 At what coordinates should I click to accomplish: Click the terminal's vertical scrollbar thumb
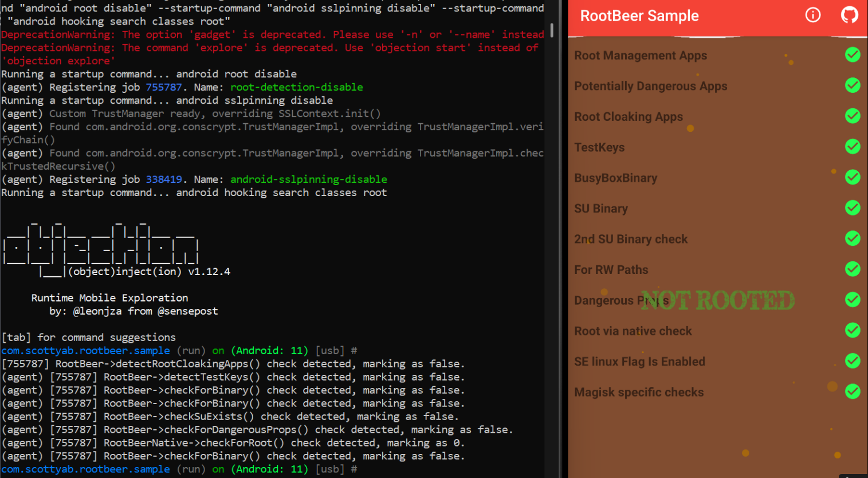pos(552,30)
